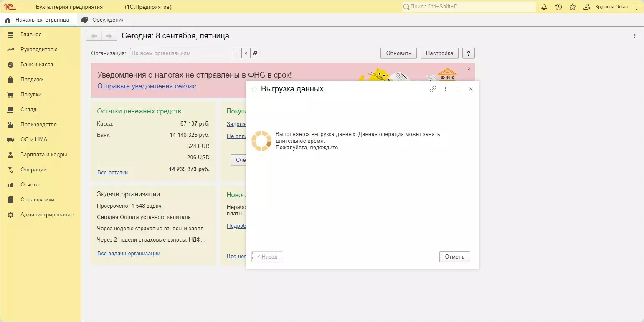
Task: Click the 1C logo in the top bar
Action: [10, 7]
